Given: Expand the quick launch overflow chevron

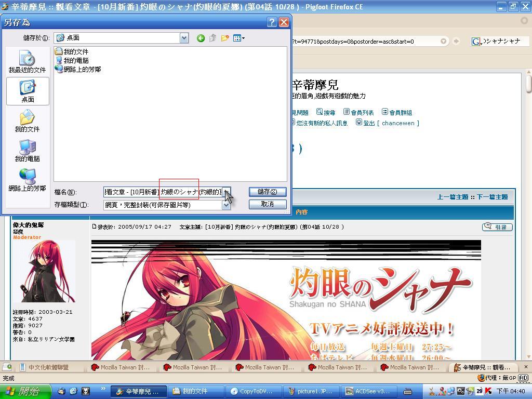Looking at the screenshot, I should coord(103,389).
